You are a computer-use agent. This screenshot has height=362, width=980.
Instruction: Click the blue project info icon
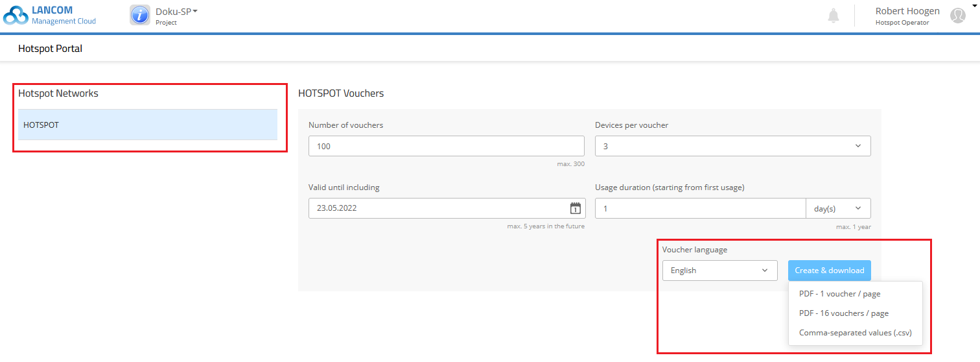click(x=140, y=15)
